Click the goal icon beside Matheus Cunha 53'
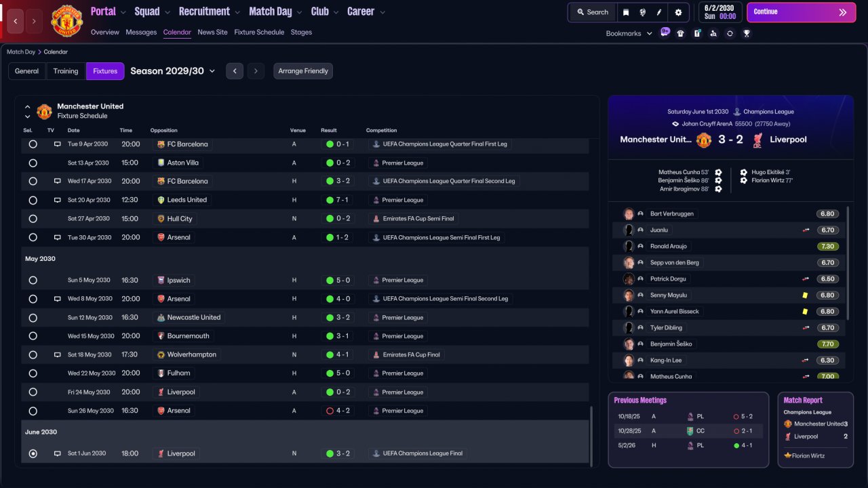The image size is (868, 488). 718,172
